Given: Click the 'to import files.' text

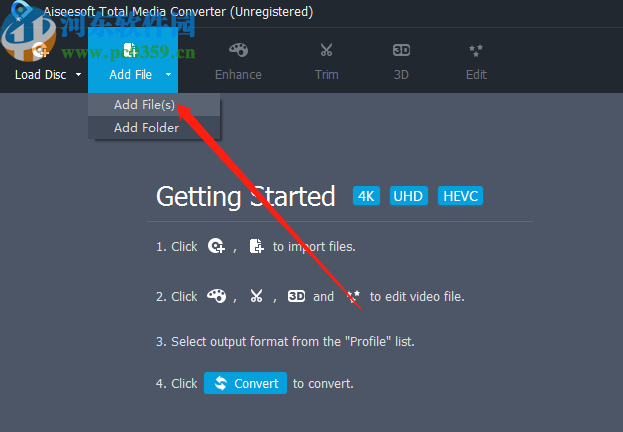Looking at the screenshot, I should pyautogui.click(x=314, y=246).
